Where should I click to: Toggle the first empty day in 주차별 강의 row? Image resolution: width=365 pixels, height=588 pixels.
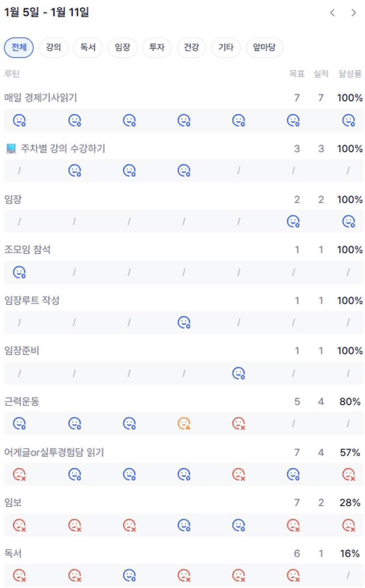tap(19, 171)
